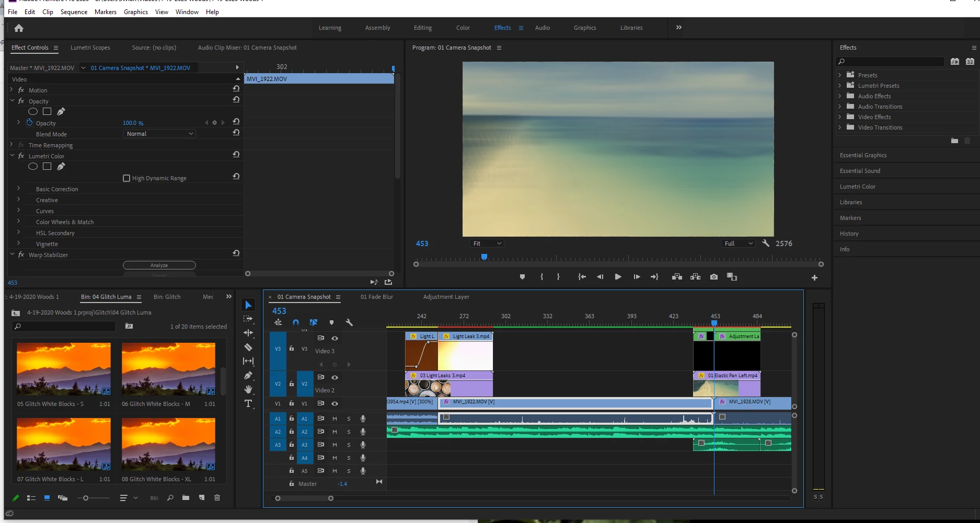Expand the Basic Correction section

coord(18,189)
